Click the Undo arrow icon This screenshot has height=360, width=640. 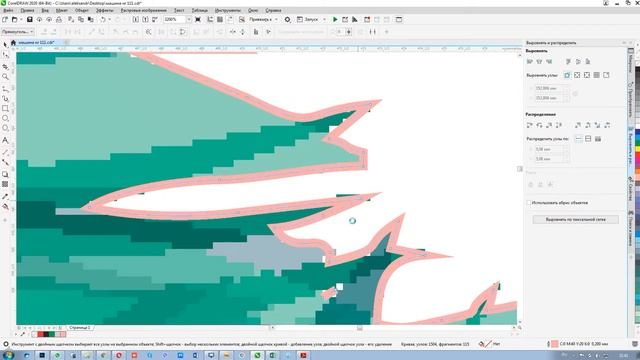pyautogui.click(x=103, y=19)
